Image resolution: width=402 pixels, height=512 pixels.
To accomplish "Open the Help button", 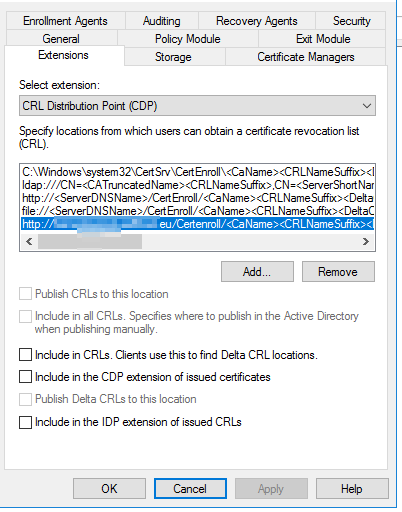I will 352,489.
